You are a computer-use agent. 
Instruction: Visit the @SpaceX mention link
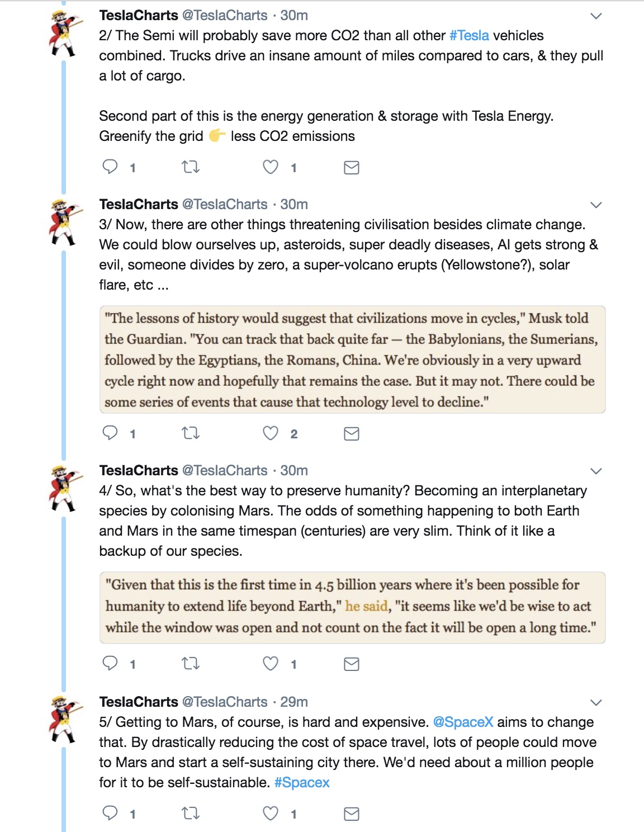(463, 722)
